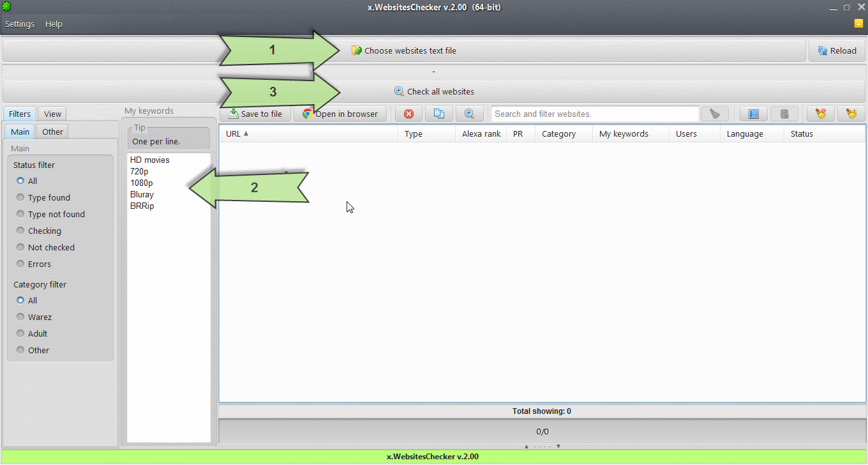Viewport: 868px width, 465px height.
Task: Click the 'Search and filter websites' field
Action: click(595, 114)
